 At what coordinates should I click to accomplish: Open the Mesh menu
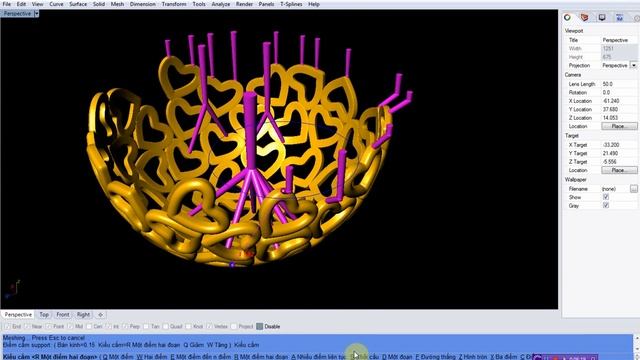[x=117, y=4]
